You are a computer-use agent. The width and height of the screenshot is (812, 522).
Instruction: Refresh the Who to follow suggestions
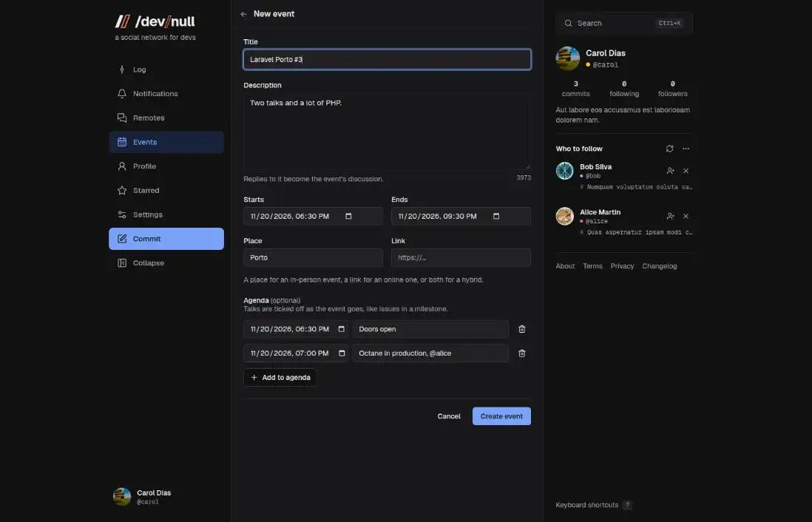pos(669,149)
